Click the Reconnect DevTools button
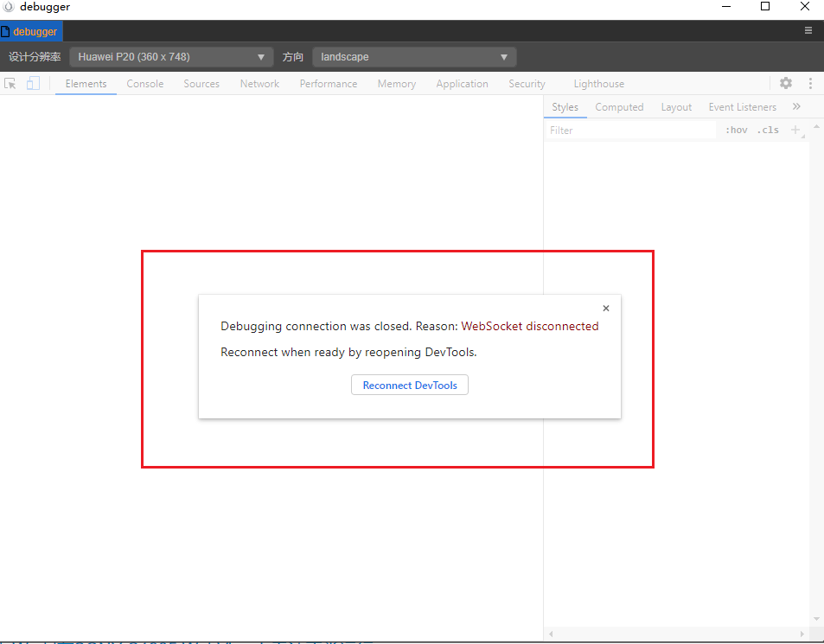This screenshot has width=824, height=644. [x=410, y=385]
